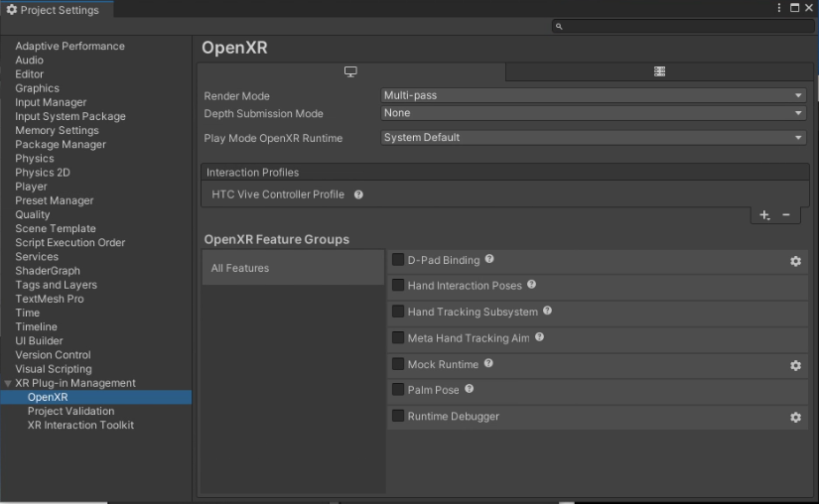The height and width of the screenshot is (504, 819).
Task: Click the settings search field
Action: click(x=684, y=27)
